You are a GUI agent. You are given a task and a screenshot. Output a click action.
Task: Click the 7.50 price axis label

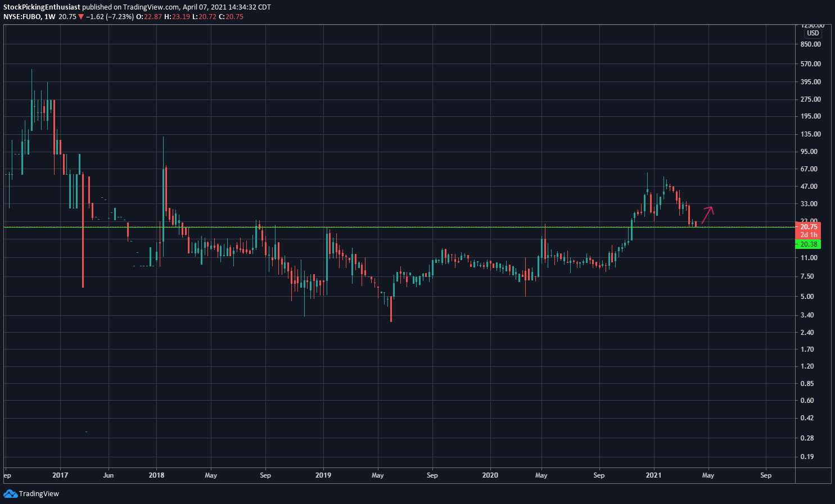click(x=807, y=276)
